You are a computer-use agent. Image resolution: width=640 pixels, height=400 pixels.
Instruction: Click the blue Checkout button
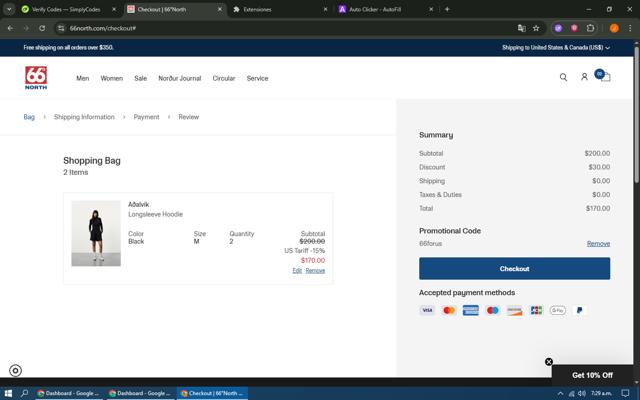(514, 269)
